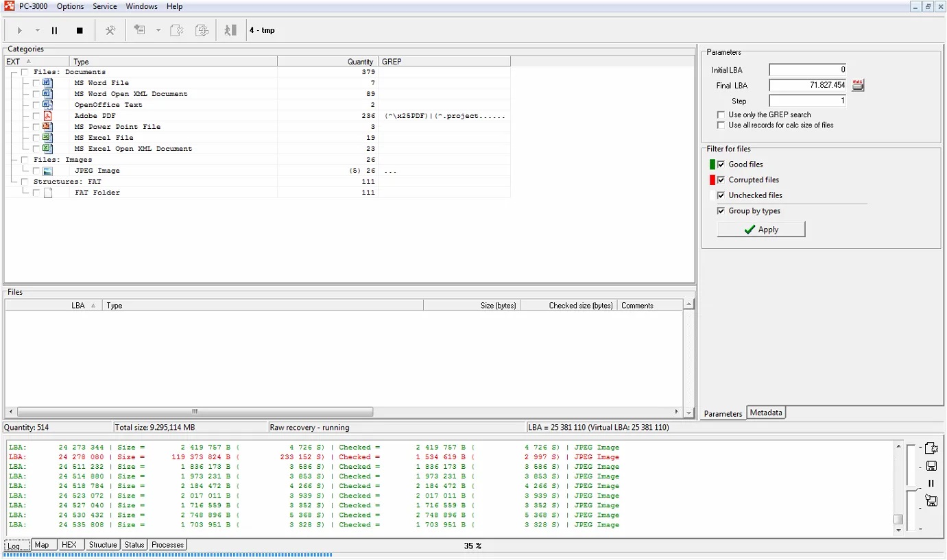Toggle the Group by types checkbox
Screen dimensions: 947x560
coord(721,211)
